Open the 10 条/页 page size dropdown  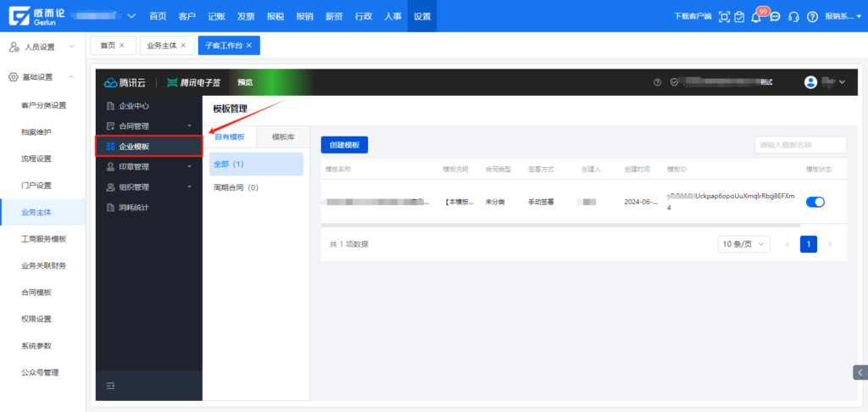point(743,244)
